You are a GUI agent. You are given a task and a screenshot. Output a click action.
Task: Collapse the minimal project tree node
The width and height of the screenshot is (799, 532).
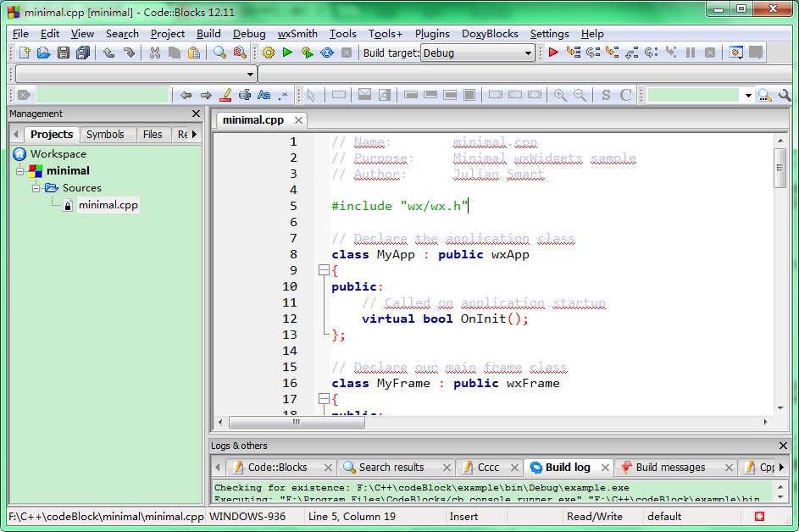click(19, 171)
